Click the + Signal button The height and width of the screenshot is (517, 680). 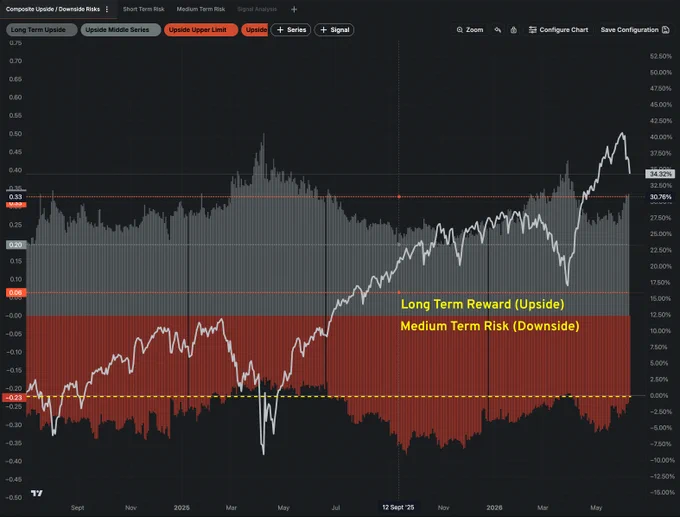(x=334, y=30)
